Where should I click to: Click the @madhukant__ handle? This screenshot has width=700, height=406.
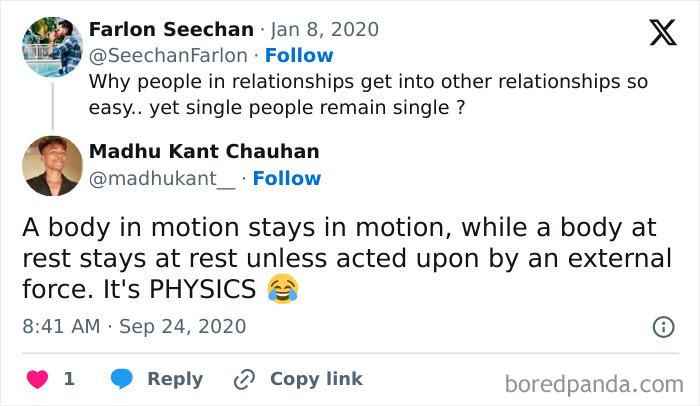tap(163, 178)
